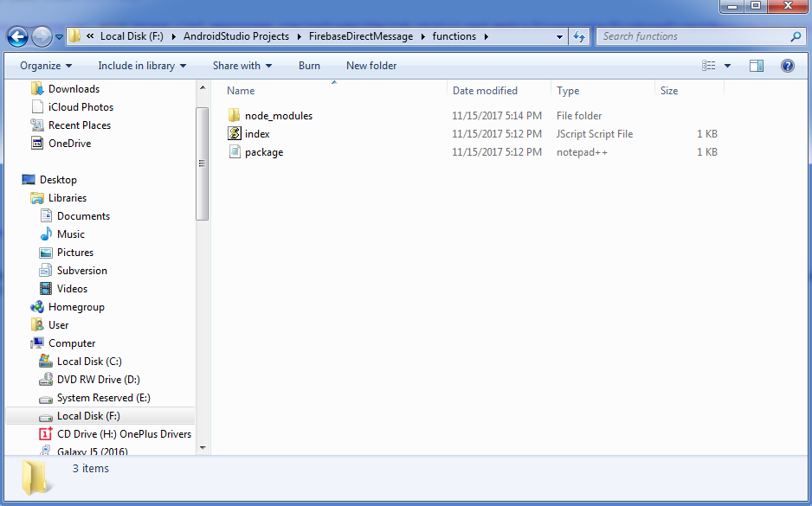Click the Forward navigation arrow
The width and height of the screenshot is (812, 506).
point(42,36)
